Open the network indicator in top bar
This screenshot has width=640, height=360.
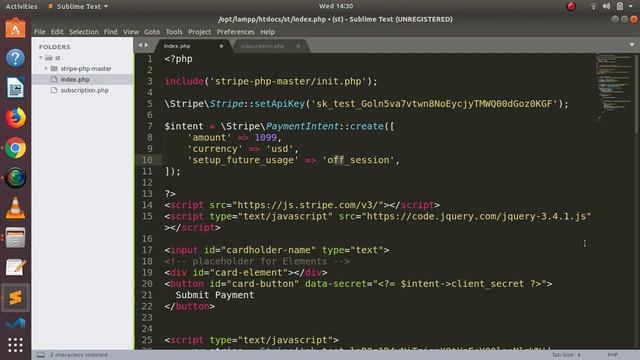pos(593,6)
